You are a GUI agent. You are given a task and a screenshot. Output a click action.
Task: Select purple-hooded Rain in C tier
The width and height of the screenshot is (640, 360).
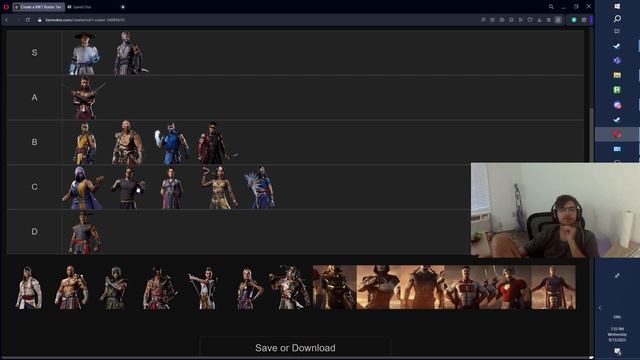tap(83, 187)
